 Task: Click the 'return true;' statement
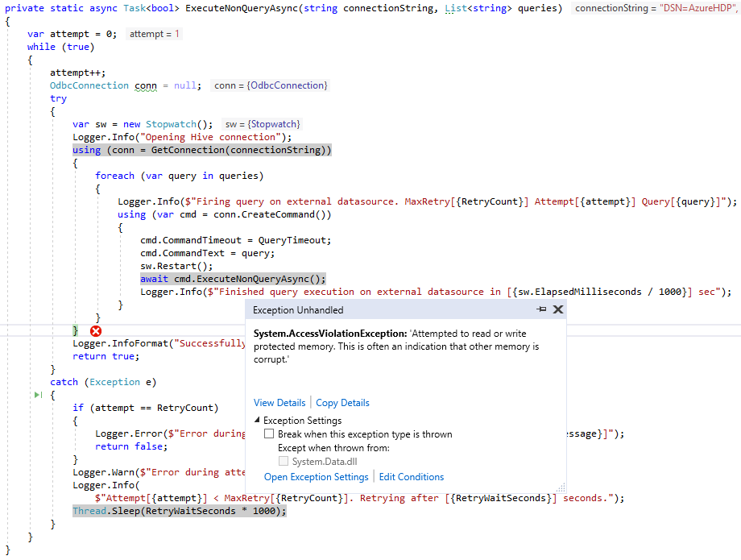(106, 356)
